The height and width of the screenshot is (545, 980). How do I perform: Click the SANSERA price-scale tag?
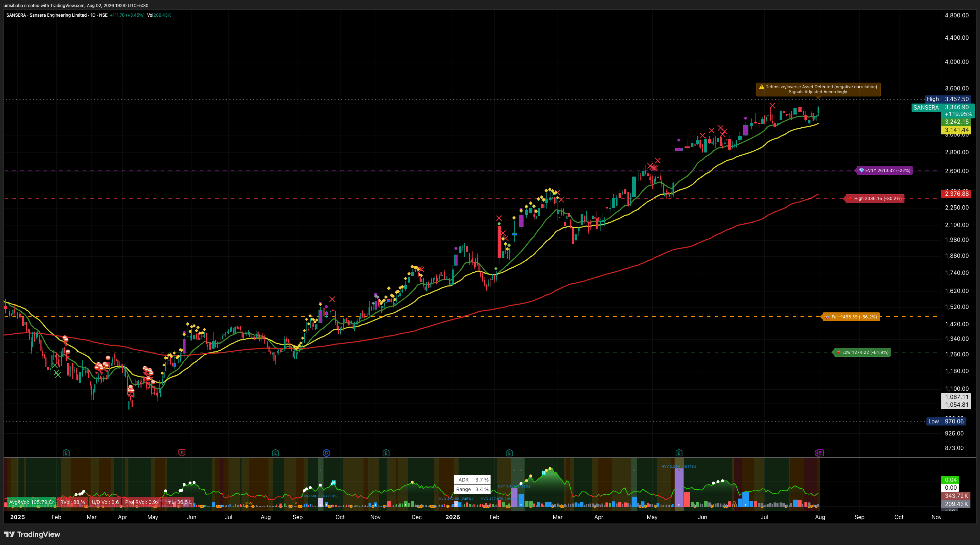[x=926, y=108]
